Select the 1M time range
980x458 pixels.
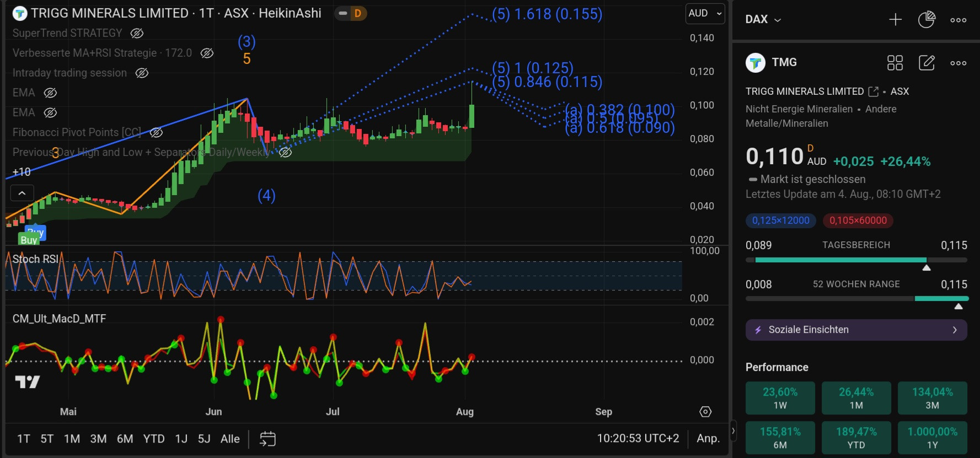(72, 439)
